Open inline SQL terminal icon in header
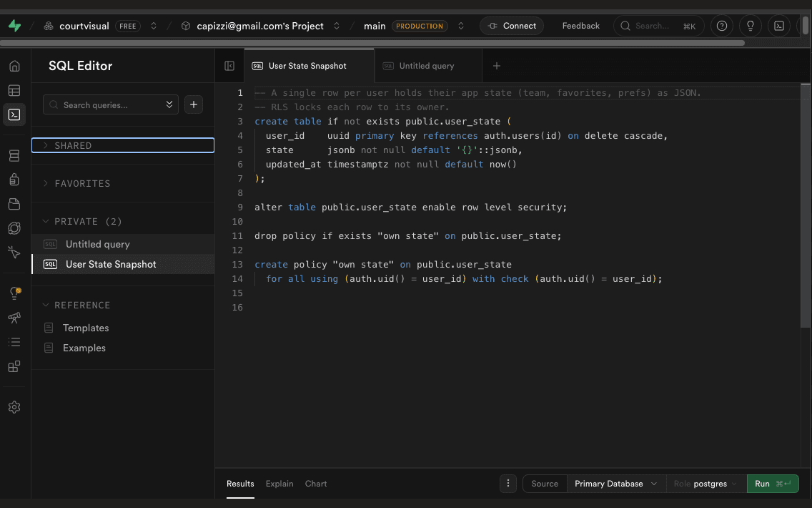Image resolution: width=812 pixels, height=508 pixels. pos(778,26)
